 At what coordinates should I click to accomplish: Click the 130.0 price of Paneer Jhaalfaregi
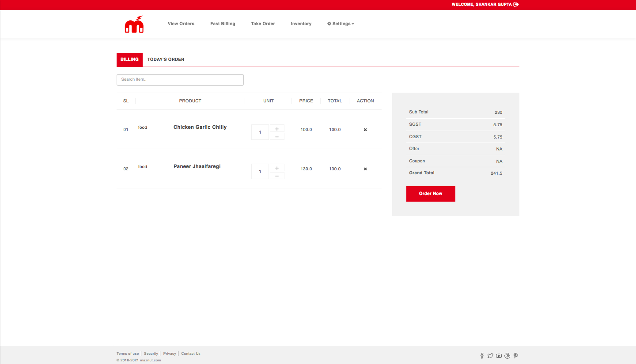click(x=306, y=169)
